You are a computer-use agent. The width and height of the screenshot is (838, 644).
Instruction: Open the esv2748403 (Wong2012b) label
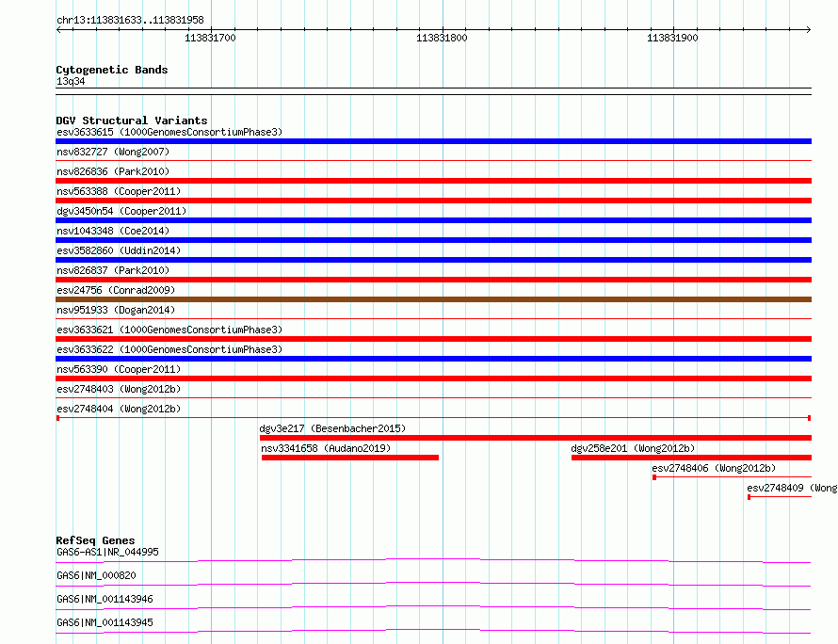119,389
